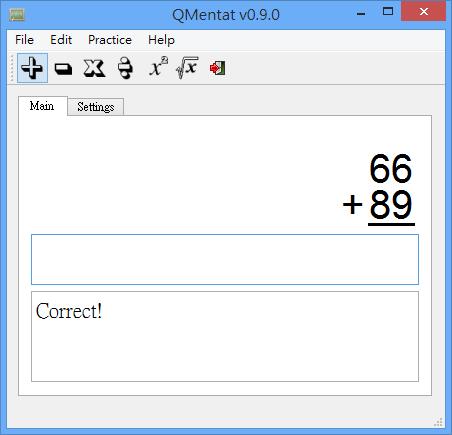This screenshot has width=452, height=435.
Task: Choose the division practice icon
Action: (x=126, y=68)
